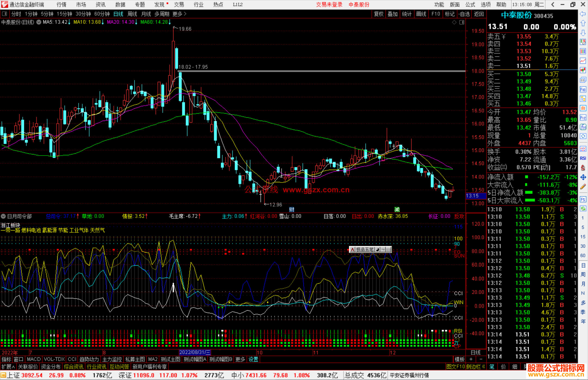Open the 日线 period selector at bottom
The height and width of the screenshot is (380, 588).
[x=476, y=352]
